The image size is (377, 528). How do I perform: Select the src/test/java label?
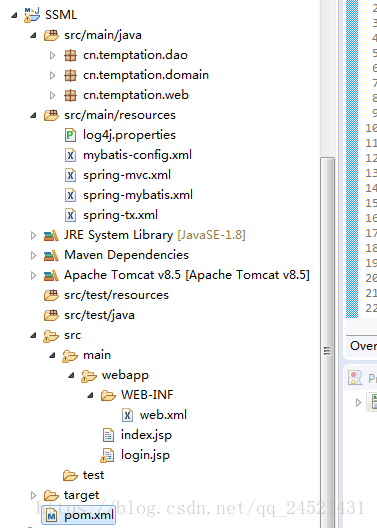pos(99,316)
